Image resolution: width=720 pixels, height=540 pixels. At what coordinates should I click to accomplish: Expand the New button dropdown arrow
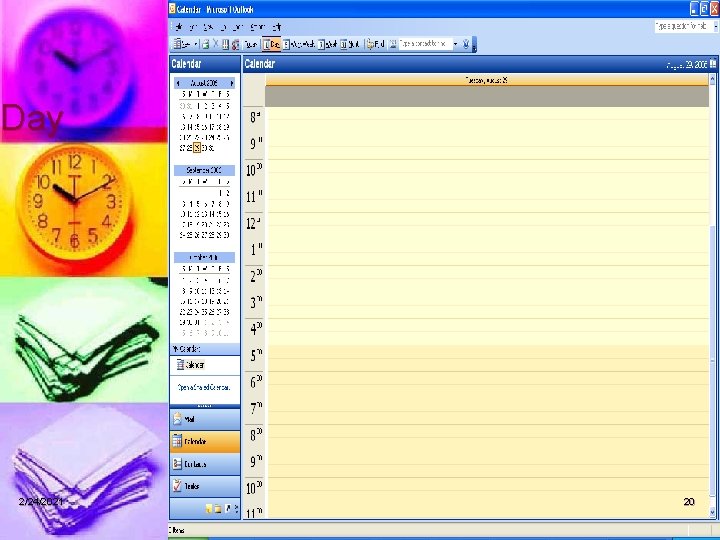click(196, 44)
